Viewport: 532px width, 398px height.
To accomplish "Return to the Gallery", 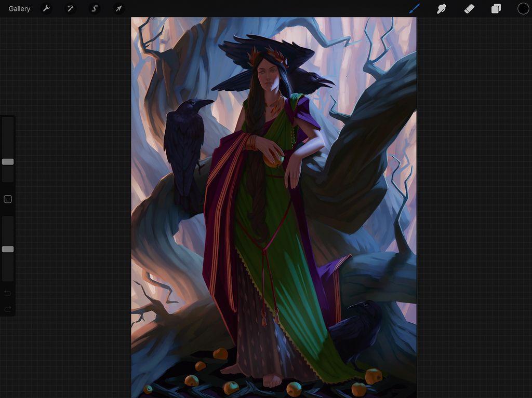I will click(x=19, y=8).
